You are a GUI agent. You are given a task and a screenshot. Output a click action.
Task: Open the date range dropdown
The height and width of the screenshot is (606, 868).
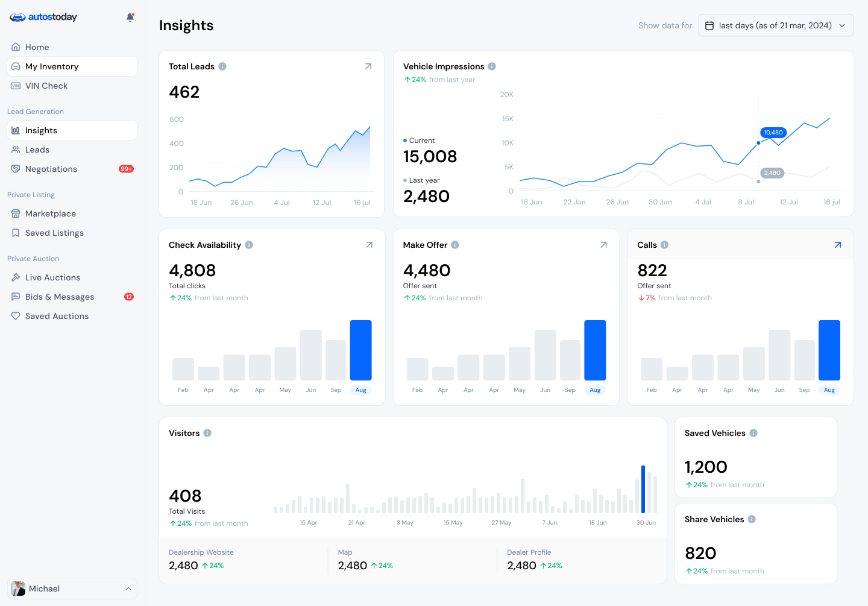click(776, 25)
